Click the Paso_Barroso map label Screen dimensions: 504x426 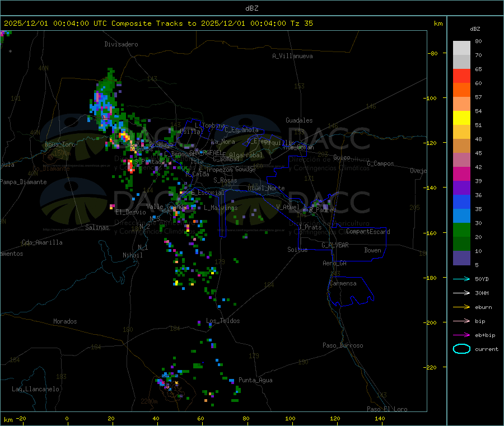click(x=343, y=345)
